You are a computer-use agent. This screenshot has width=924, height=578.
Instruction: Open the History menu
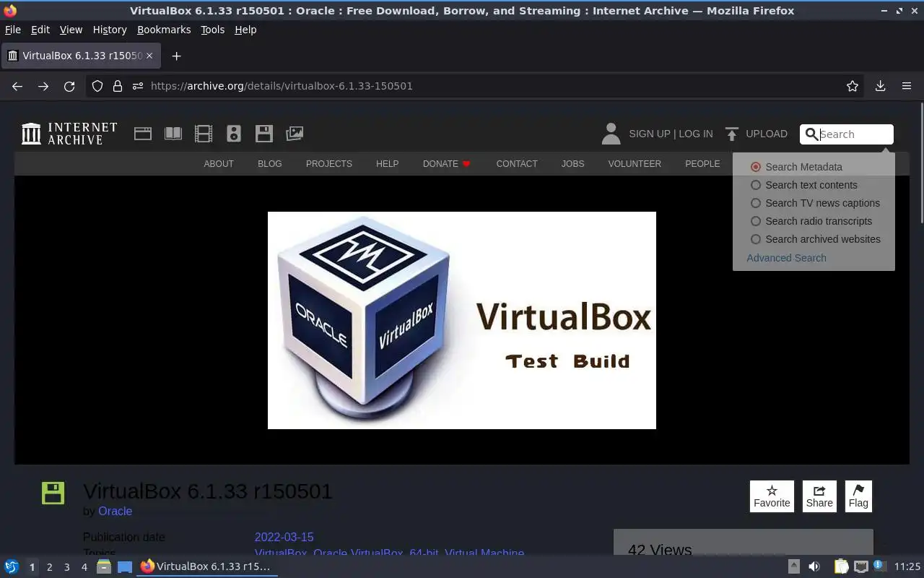tap(110, 30)
